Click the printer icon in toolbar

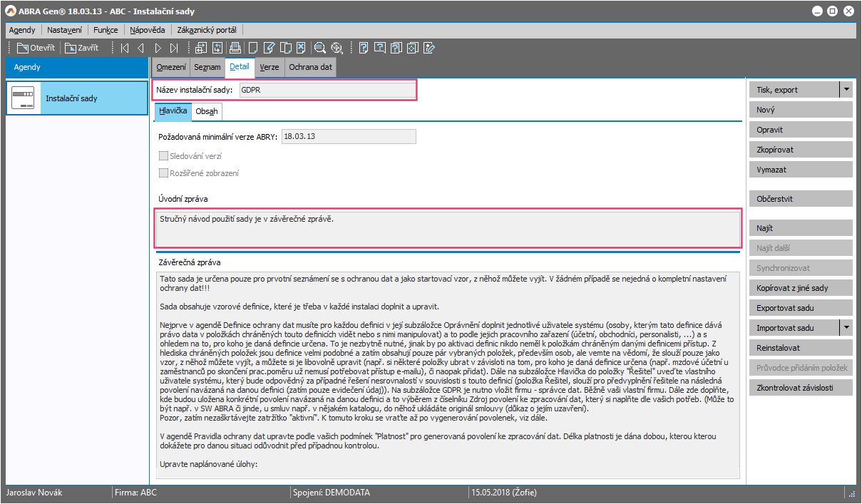[x=235, y=48]
